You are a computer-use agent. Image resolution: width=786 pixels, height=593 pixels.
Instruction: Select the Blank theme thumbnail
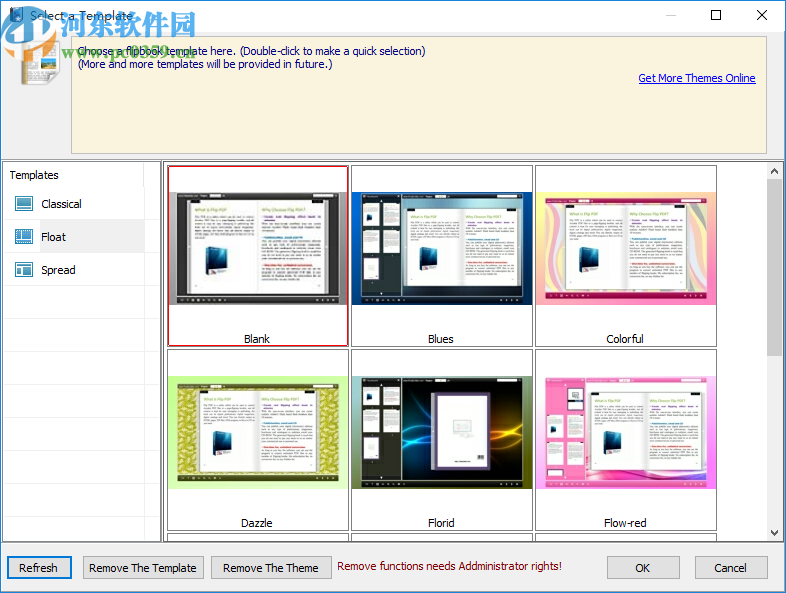(x=258, y=249)
